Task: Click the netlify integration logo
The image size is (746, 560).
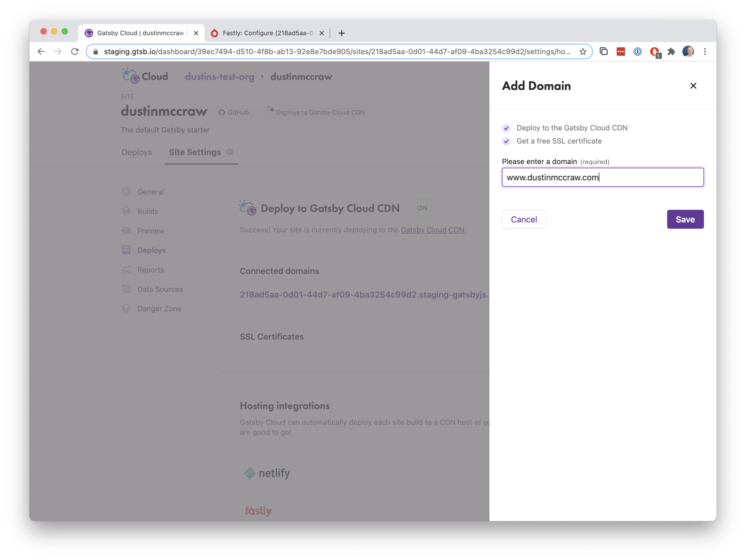Action: coord(267,473)
